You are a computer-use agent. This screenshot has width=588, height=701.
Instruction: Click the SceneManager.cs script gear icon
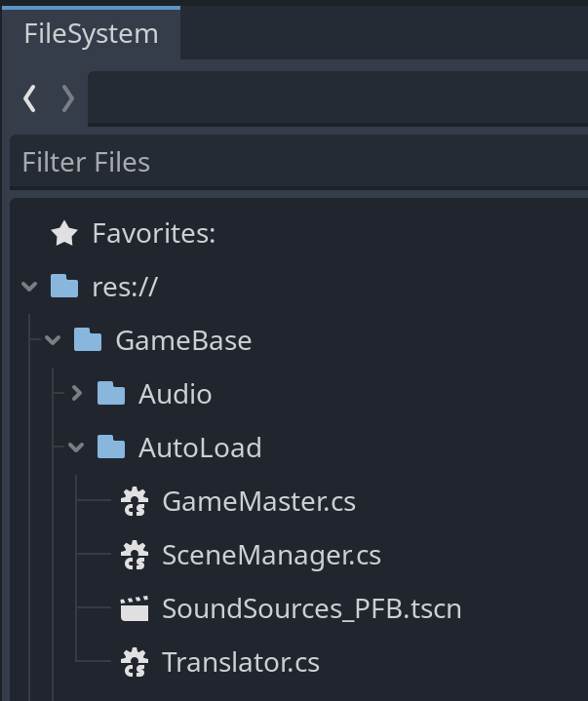pos(134,556)
